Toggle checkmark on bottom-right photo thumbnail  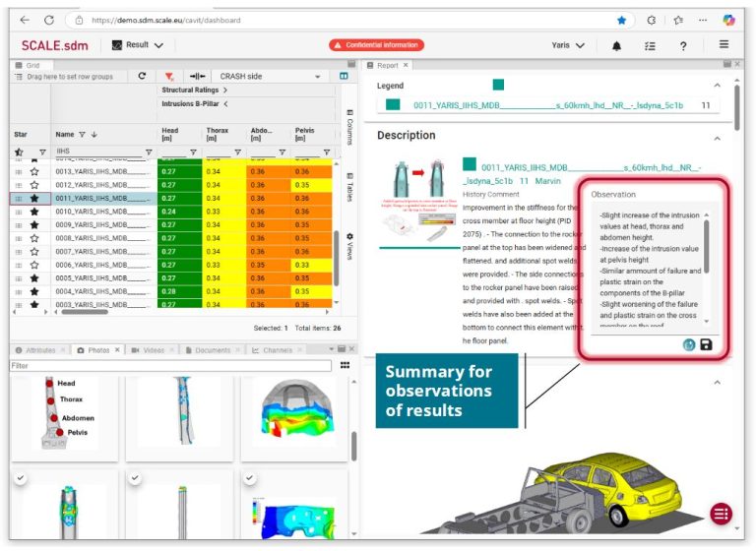tap(249, 477)
